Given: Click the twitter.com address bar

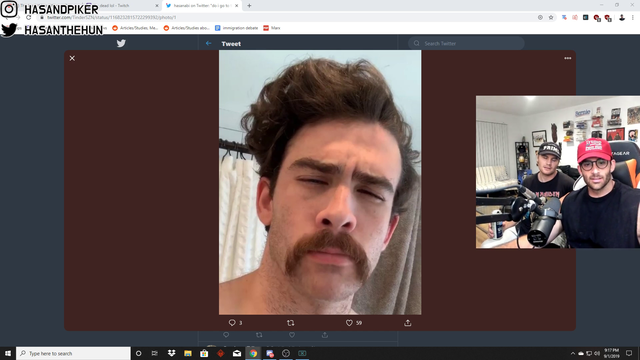Looking at the screenshot, I should pos(286,18).
